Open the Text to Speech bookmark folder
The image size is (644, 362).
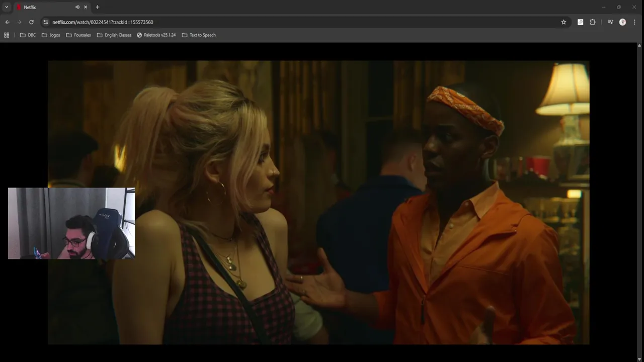pos(199,35)
